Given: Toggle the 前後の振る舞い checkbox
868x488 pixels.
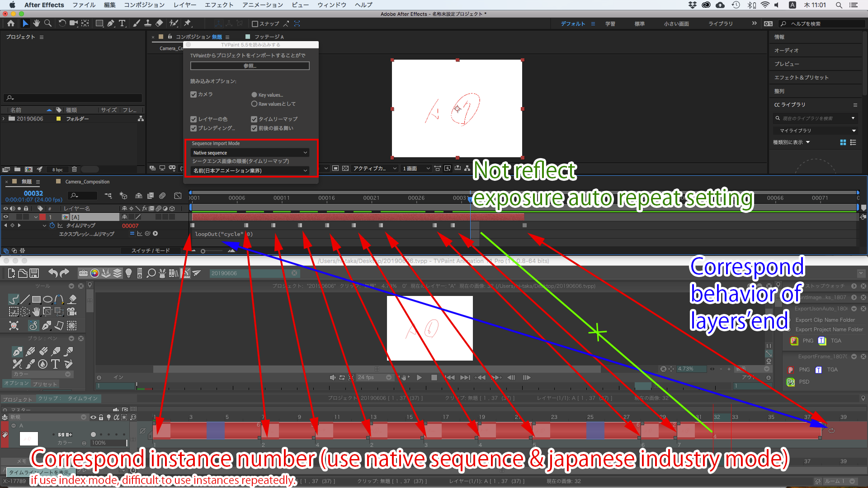Looking at the screenshot, I should (254, 128).
